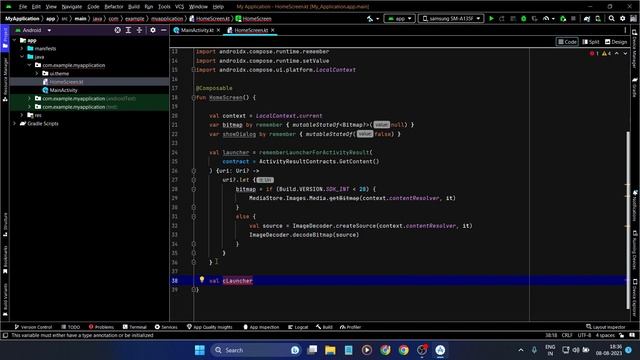Open App Quality Insights tool window
The height and width of the screenshot is (360, 640).
(209, 327)
